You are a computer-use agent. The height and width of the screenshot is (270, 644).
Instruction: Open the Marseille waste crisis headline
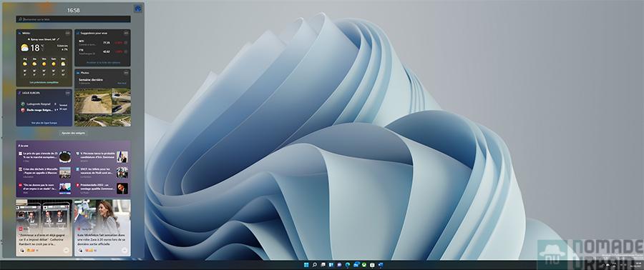point(40,171)
